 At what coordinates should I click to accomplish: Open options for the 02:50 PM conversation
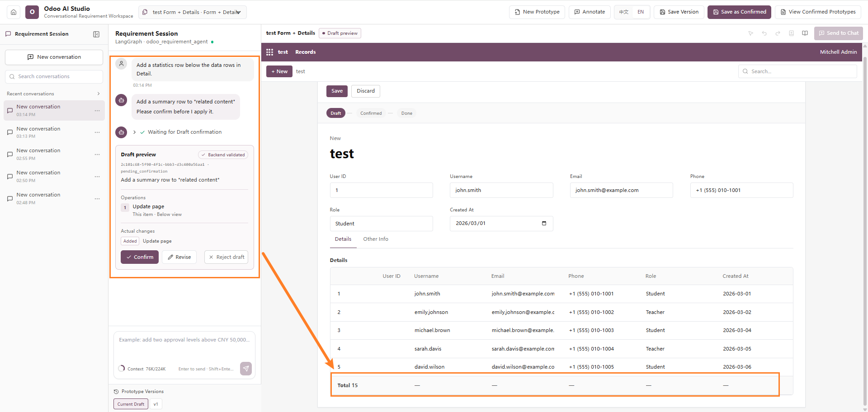97,177
